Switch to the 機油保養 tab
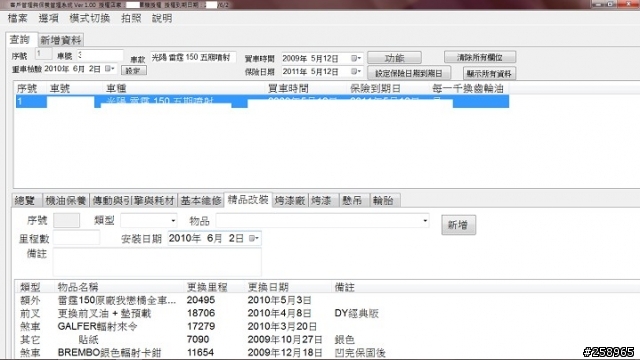This screenshot has width=640, height=360. pos(66,200)
